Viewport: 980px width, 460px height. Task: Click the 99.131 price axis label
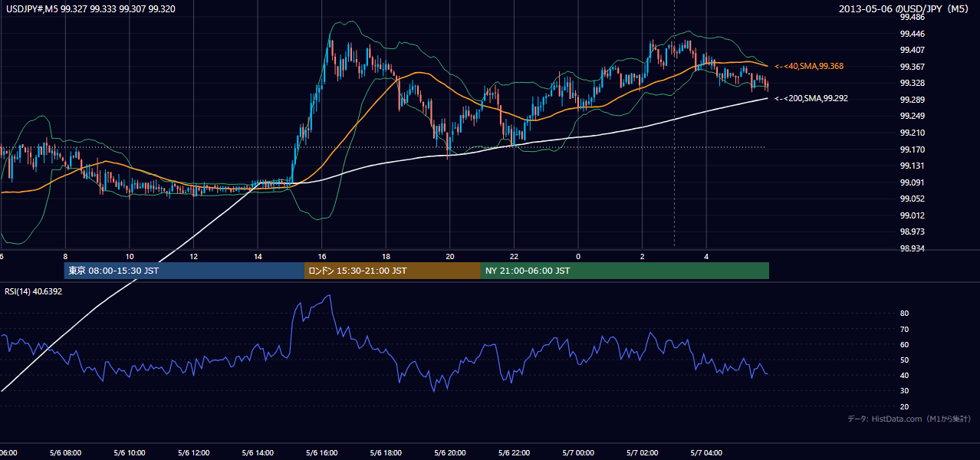pos(912,166)
